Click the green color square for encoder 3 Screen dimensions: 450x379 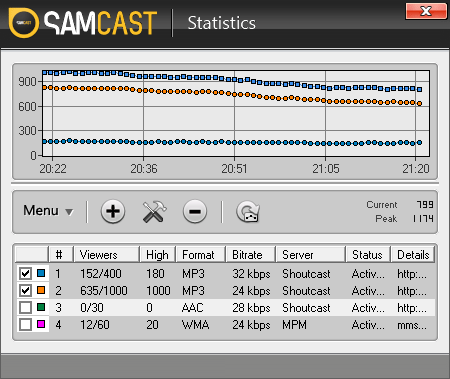pos(41,307)
